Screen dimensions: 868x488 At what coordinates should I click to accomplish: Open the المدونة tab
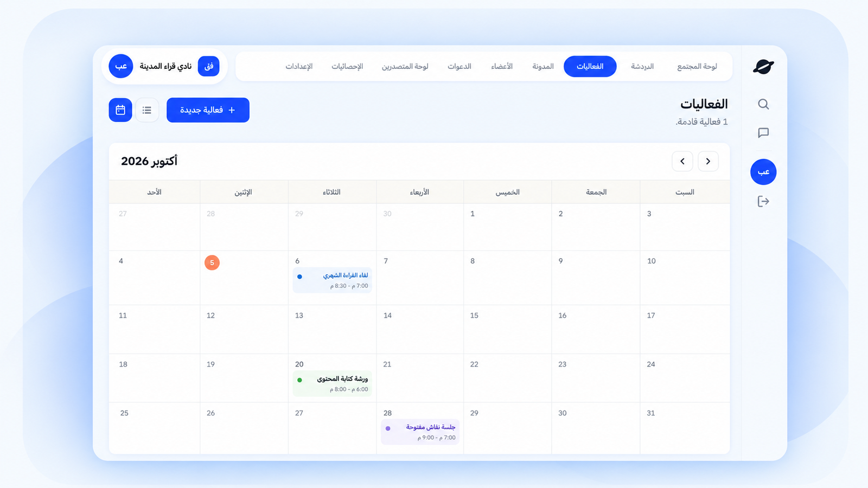(x=543, y=66)
